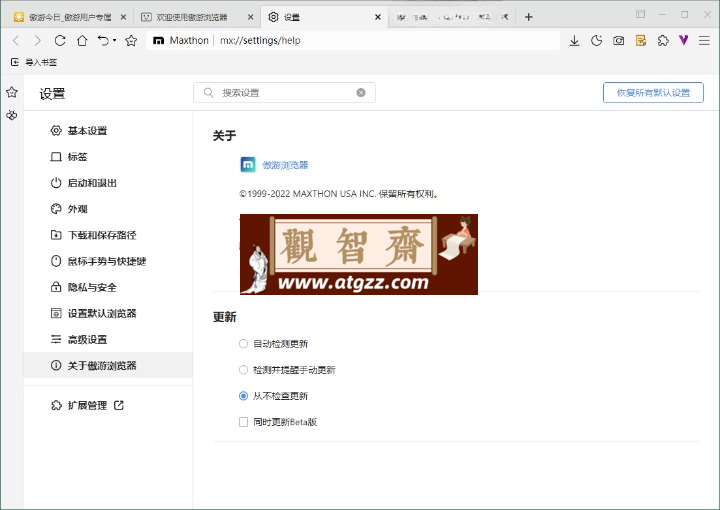Select 检测并提醒手动更新 radio button
720x510 pixels.
[x=243, y=370]
